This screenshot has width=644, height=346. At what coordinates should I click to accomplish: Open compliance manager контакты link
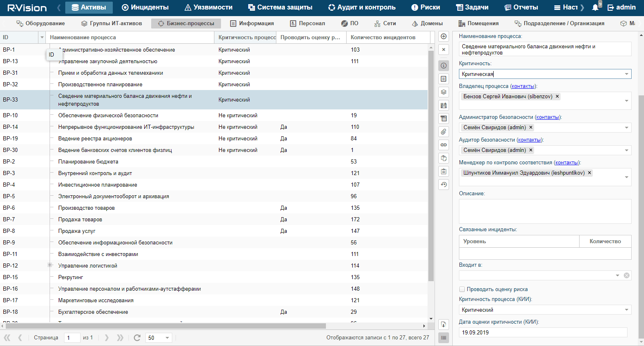click(567, 163)
